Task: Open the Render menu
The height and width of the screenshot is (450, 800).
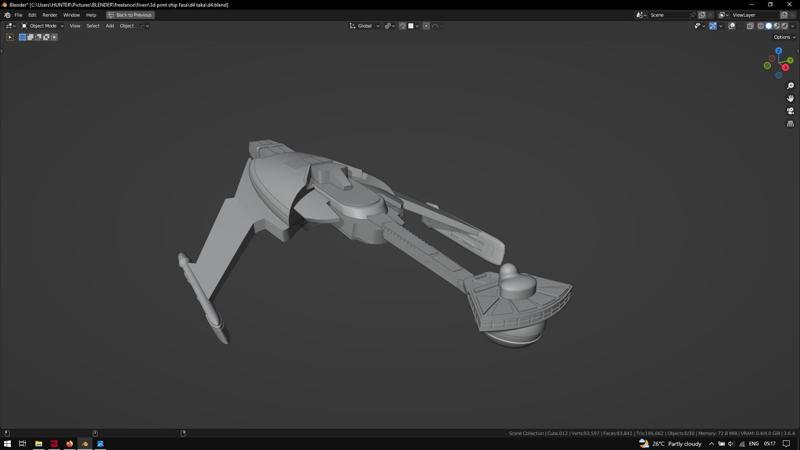Action: [x=49, y=15]
